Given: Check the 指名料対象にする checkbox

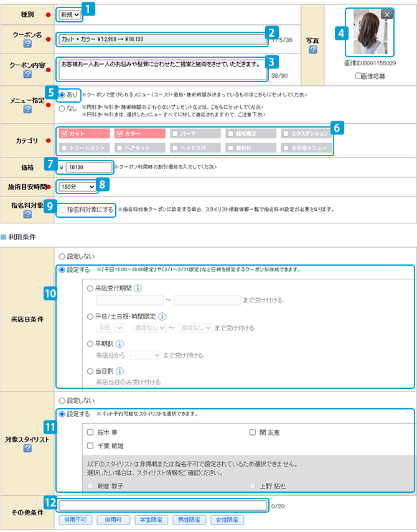Looking at the screenshot, I should [x=62, y=212].
